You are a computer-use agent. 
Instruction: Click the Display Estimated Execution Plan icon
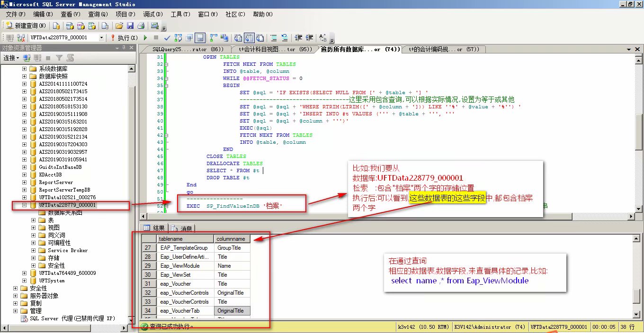(x=179, y=37)
